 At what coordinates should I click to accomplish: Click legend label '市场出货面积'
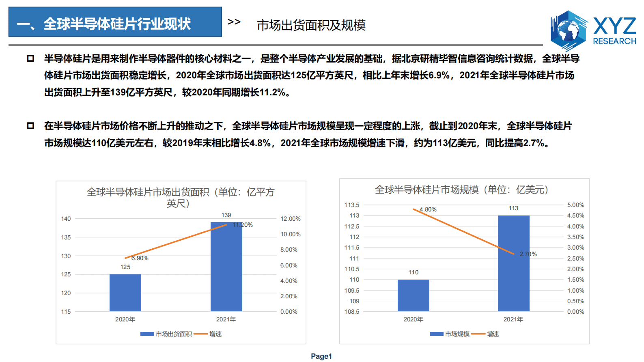pos(174,334)
